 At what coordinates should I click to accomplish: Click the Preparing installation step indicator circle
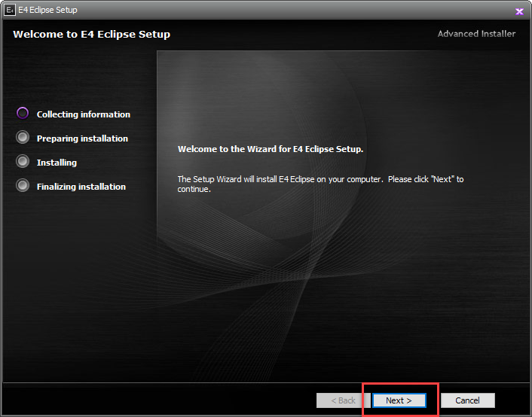click(x=23, y=137)
